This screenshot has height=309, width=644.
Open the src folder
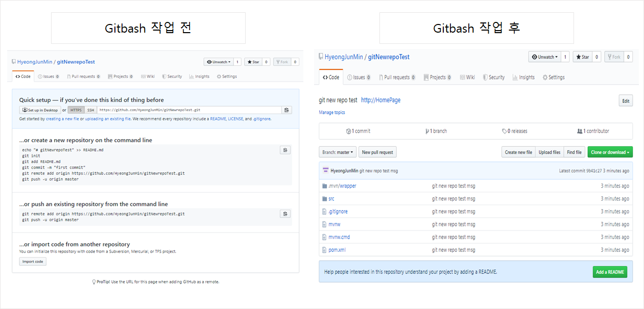331,199
